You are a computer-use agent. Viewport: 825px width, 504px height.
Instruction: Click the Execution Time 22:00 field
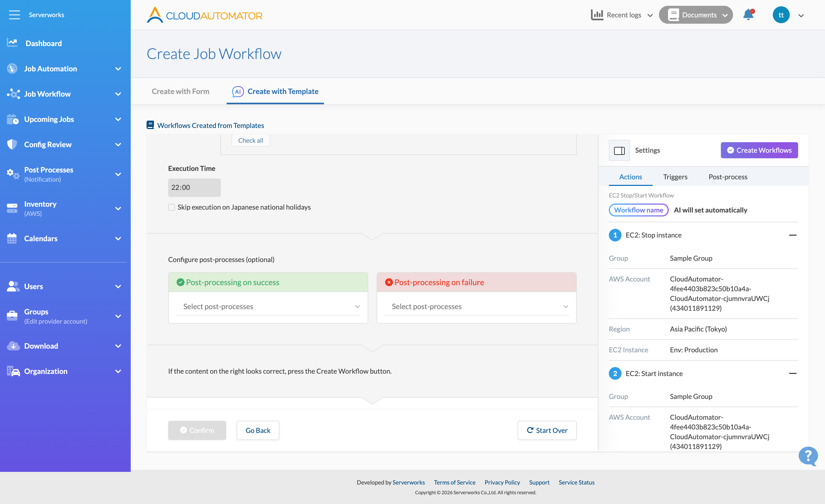pos(195,188)
